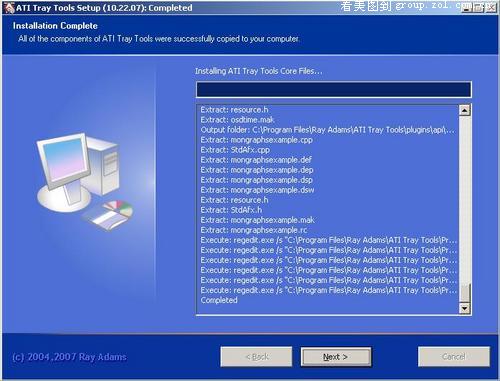The height and width of the screenshot is (381, 500).
Task: Click the install log scroll up arrow
Action: (464, 110)
